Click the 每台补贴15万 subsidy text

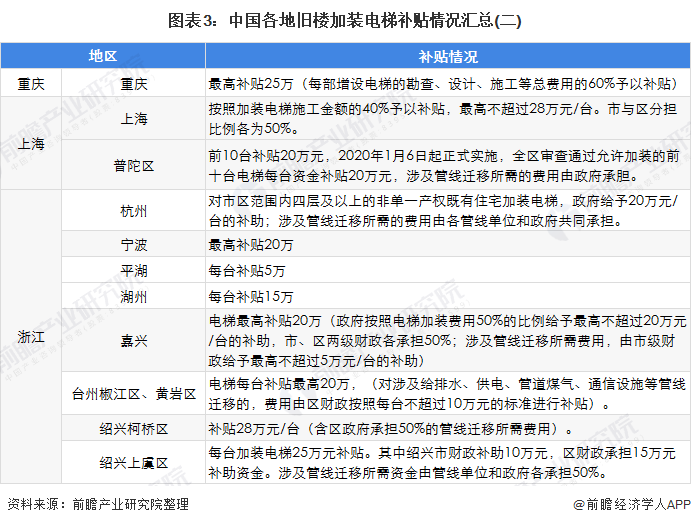[x=251, y=297]
